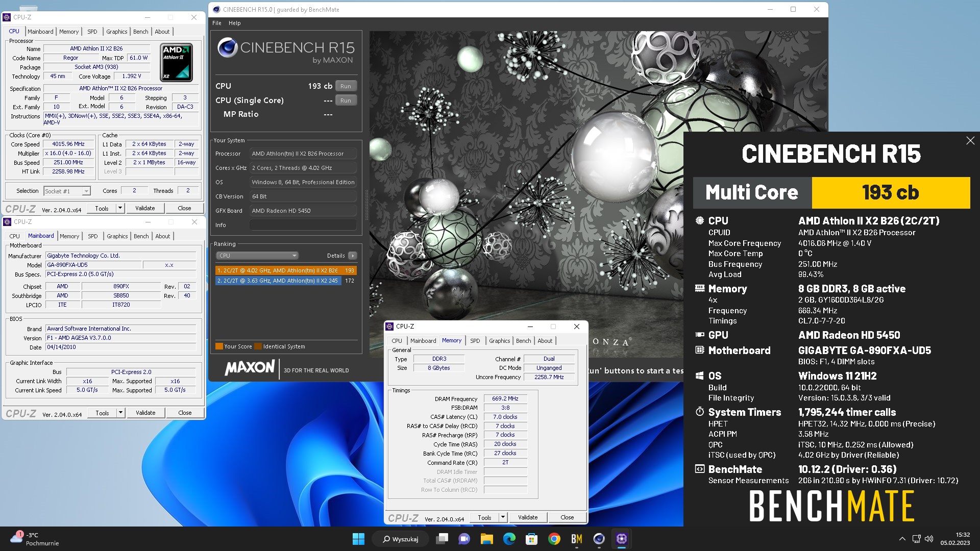The height and width of the screenshot is (551, 980).
Task: Click the GPU section icon in BenchMate
Action: 700,335
